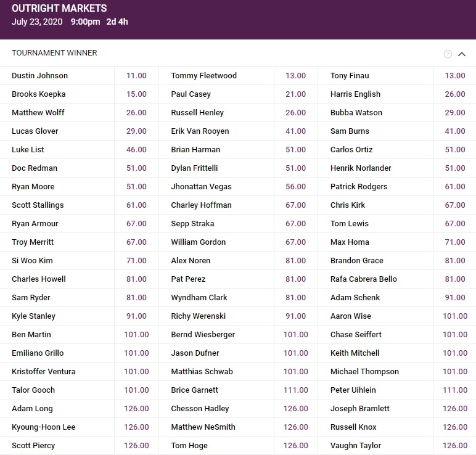Select Kyle Stanley odds 91.00
Viewport: 476px width, 455px height.
tap(136, 316)
